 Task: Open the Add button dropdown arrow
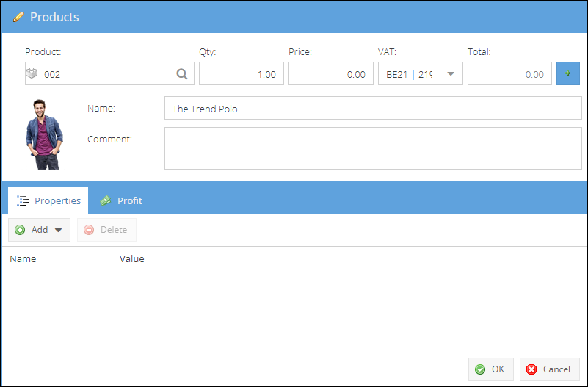click(59, 230)
